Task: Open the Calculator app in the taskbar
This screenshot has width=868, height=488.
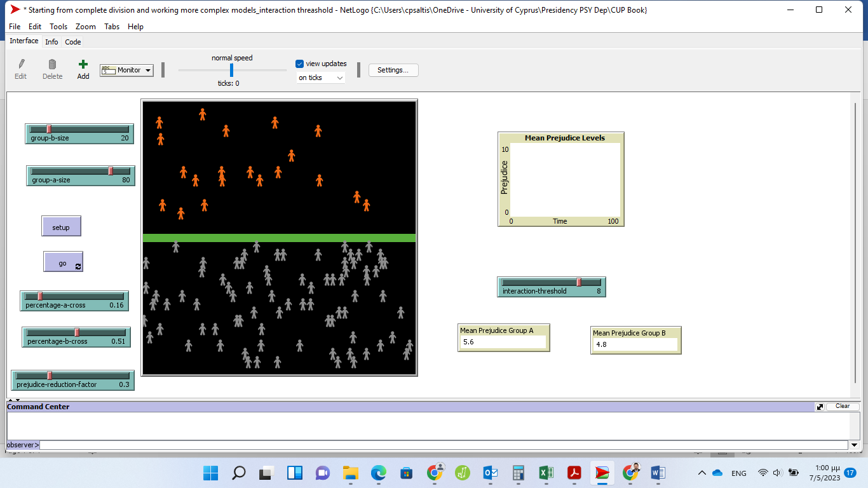Action: tap(518, 473)
